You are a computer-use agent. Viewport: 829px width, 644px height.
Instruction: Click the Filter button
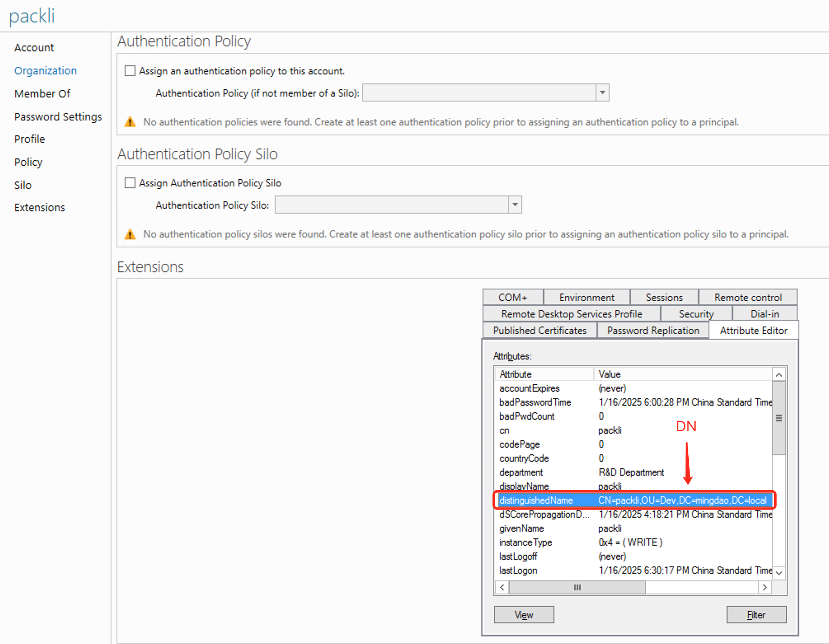756,614
